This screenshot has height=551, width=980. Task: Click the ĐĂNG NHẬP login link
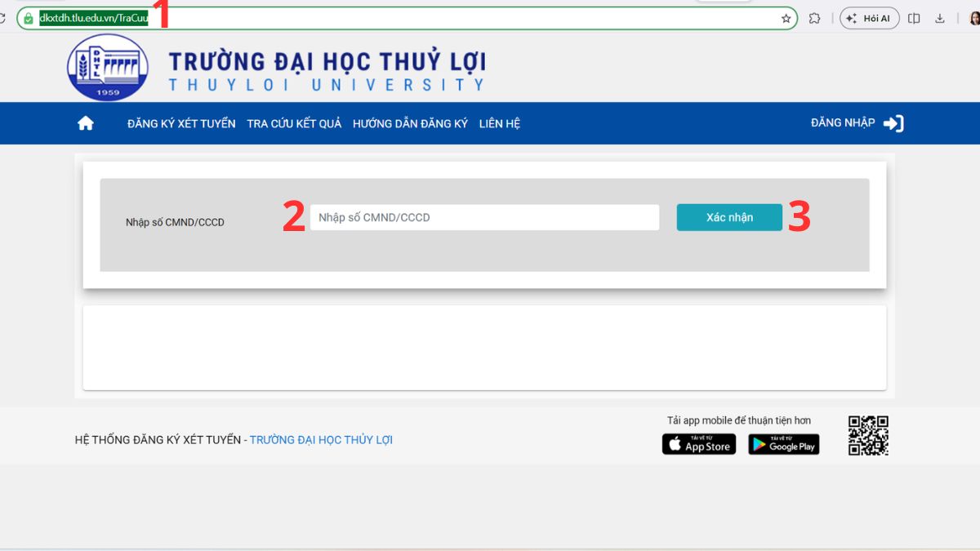point(843,123)
